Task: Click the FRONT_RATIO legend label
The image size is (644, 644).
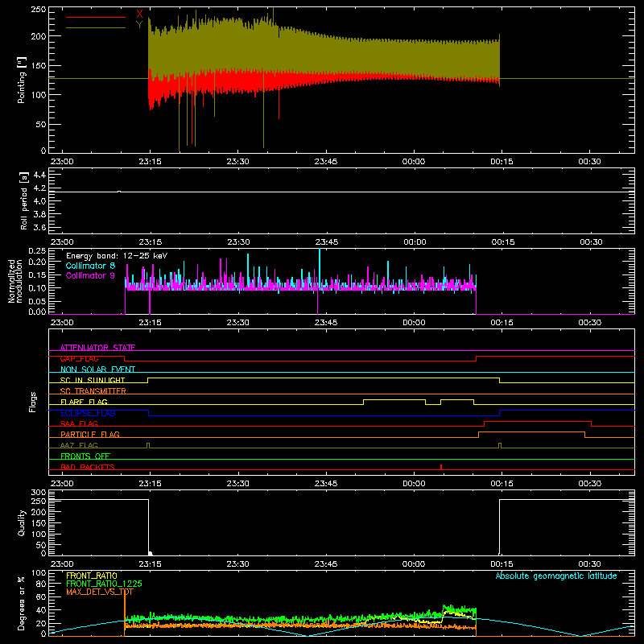Action: (92, 576)
